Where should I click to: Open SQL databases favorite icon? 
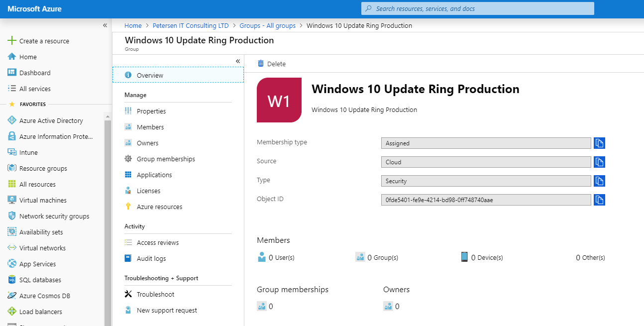click(x=12, y=280)
